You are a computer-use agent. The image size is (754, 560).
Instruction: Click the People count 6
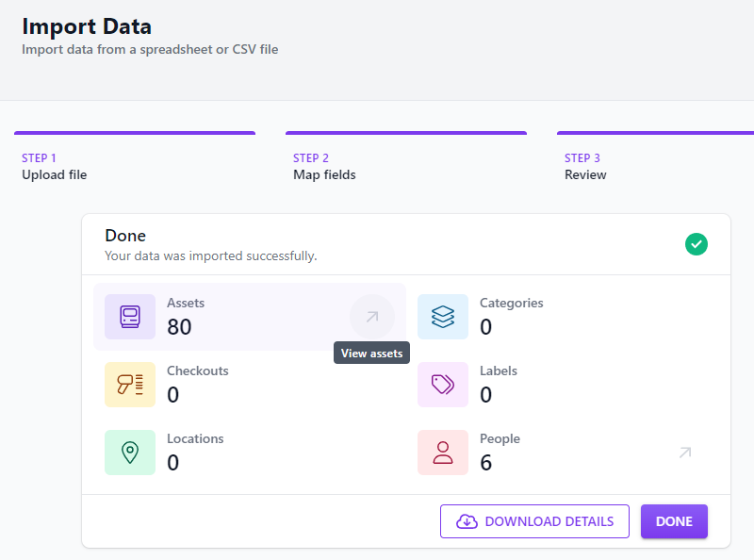(486, 463)
